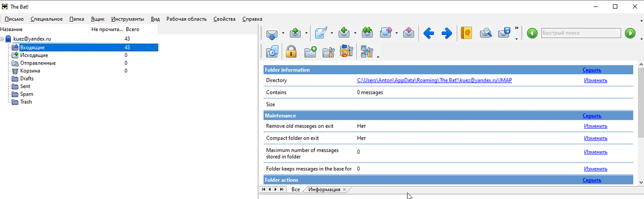Open the Письмо menu

14,19
